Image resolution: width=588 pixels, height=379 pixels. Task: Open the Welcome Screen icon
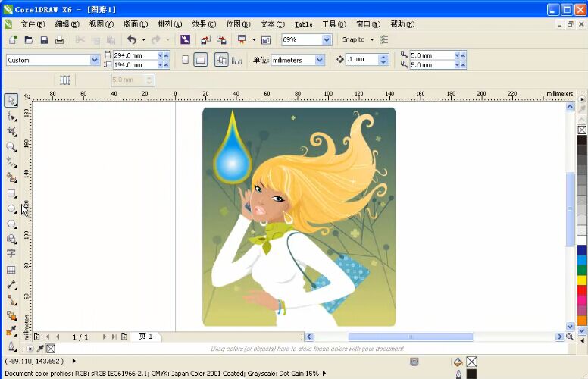(x=266, y=39)
